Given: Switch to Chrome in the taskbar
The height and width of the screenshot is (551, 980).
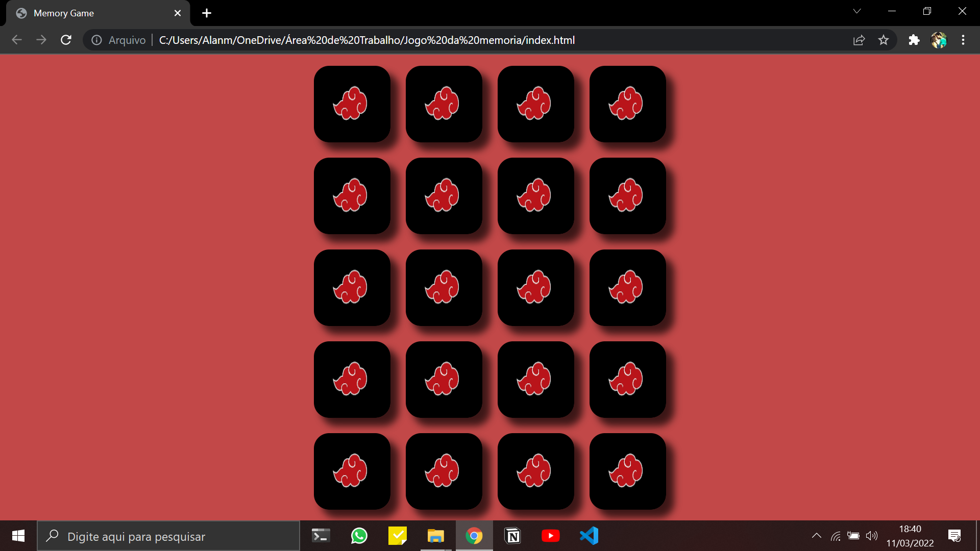Looking at the screenshot, I should tap(474, 536).
